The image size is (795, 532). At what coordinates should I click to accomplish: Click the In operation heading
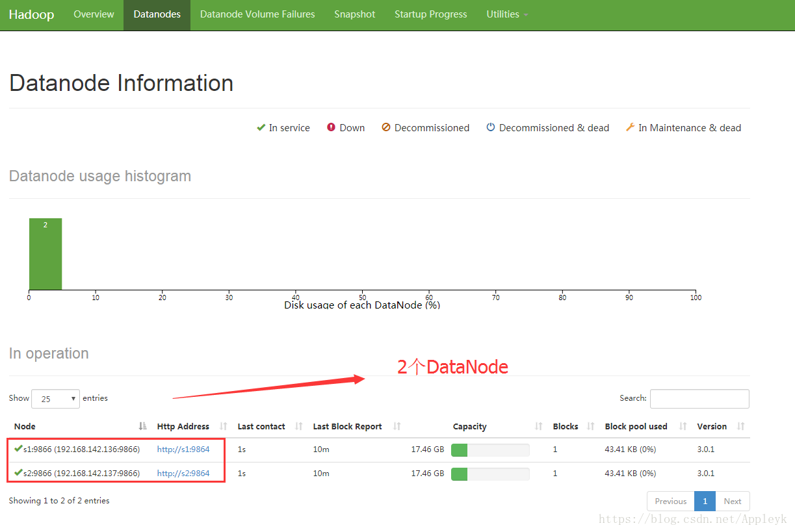tap(49, 353)
